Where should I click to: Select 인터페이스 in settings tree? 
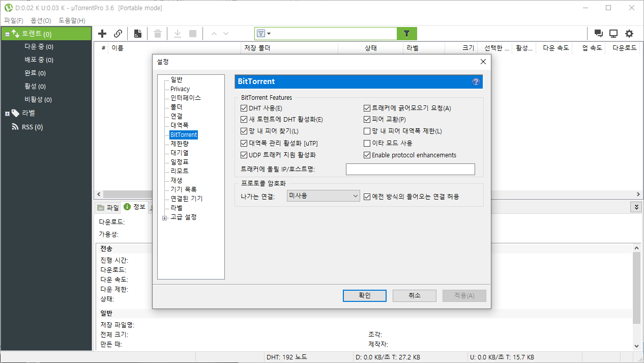186,98
